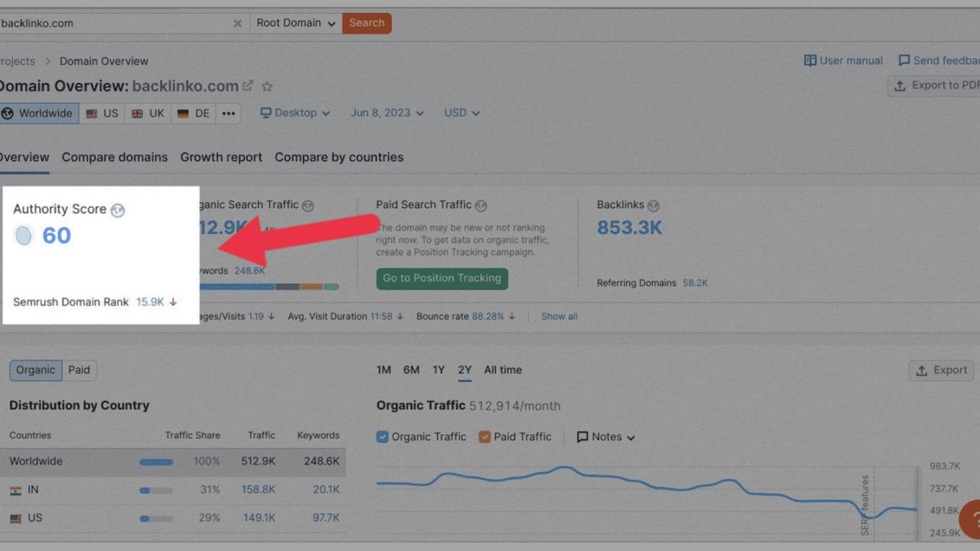
Task: Switch to Compare by countries tab
Action: (339, 157)
